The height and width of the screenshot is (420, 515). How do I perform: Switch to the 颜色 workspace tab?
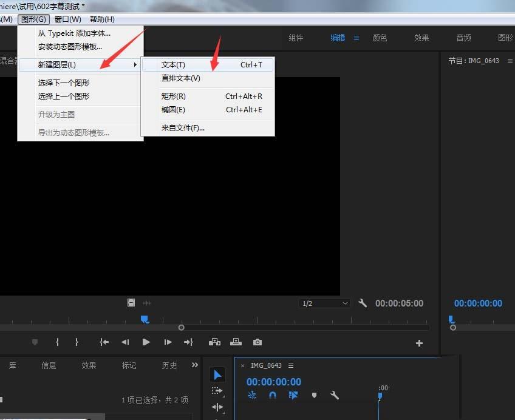380,37
